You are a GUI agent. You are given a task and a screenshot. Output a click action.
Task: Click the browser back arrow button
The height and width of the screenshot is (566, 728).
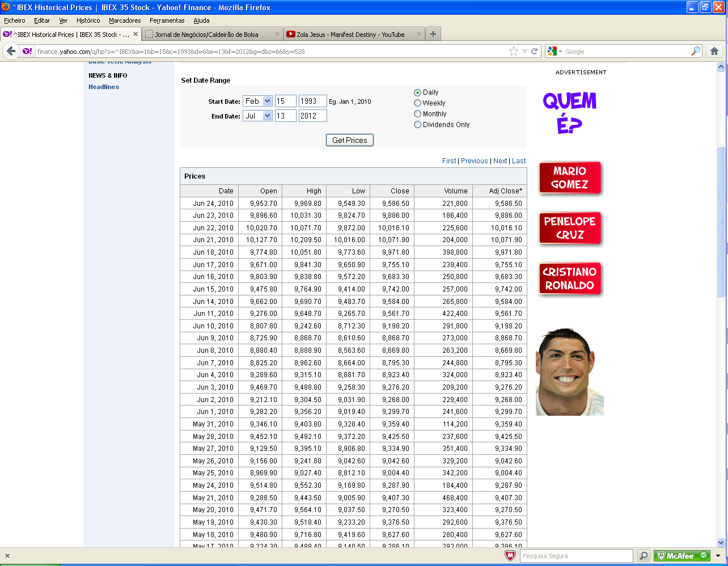(x=11, y=51)
